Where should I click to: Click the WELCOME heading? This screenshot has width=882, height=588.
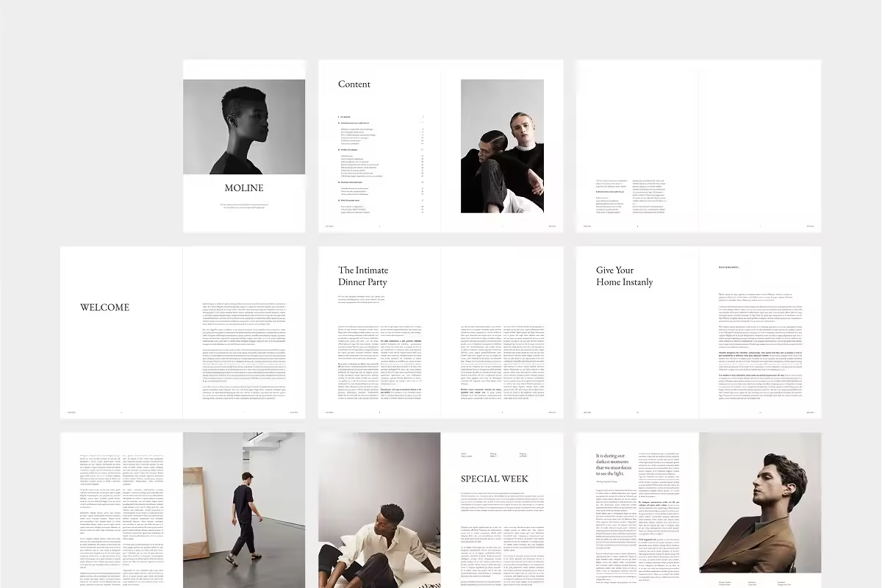click(104, 308)
